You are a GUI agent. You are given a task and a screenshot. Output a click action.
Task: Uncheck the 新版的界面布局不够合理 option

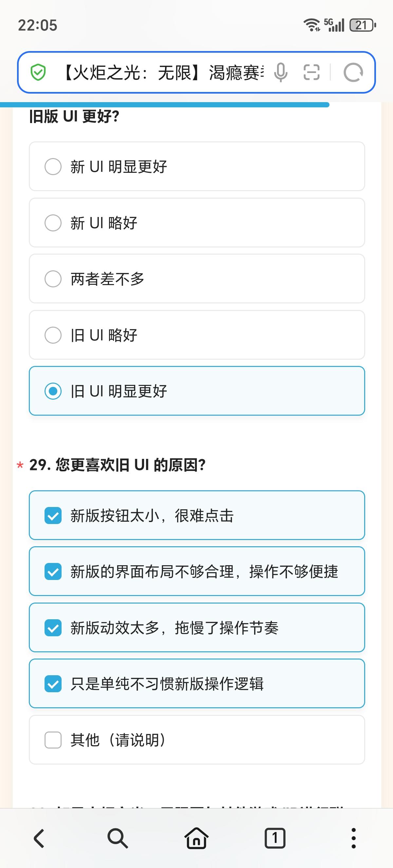coord(53,572)
